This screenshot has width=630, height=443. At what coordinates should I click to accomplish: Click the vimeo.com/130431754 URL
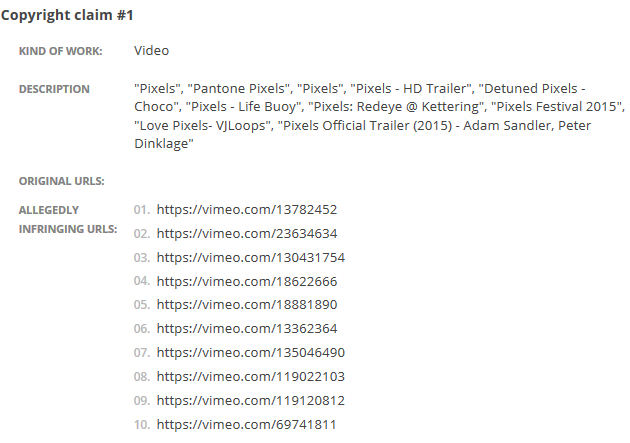250,258
